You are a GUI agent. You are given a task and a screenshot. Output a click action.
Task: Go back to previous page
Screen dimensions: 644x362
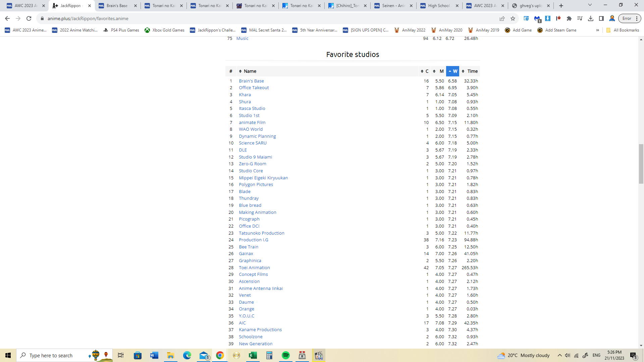(7, 18)
